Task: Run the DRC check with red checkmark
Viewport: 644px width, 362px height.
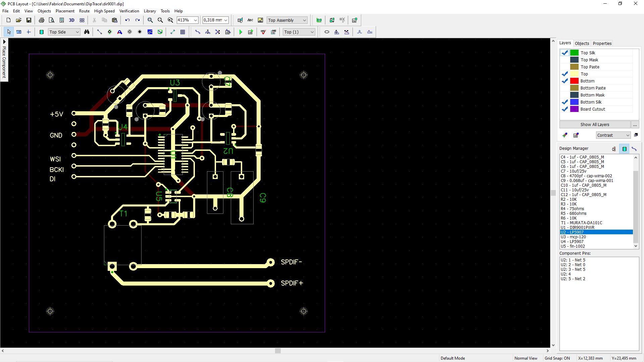Action: 263,32
